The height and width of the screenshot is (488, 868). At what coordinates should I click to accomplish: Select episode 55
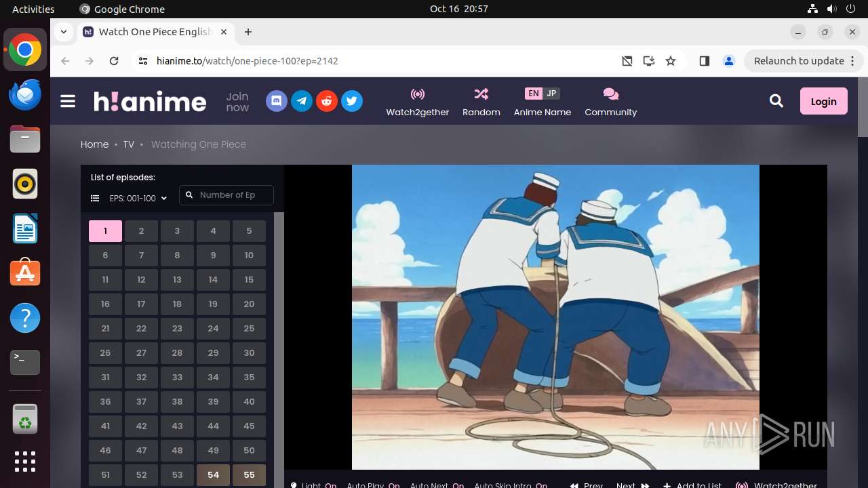click(249, 475)
